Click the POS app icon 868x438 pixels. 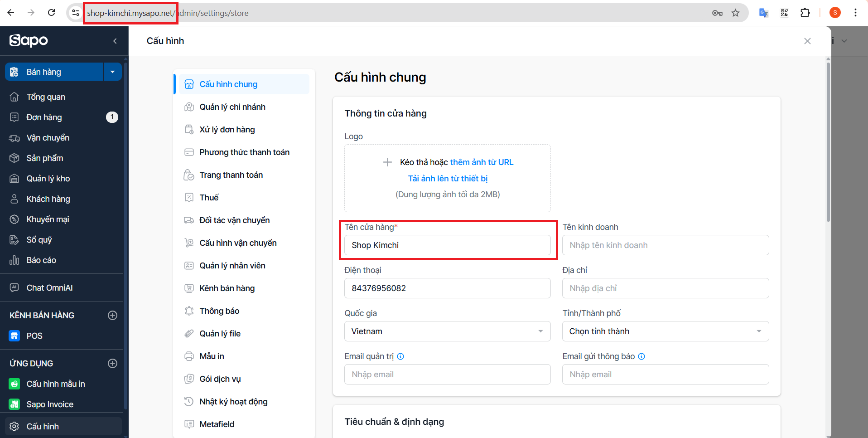coord(14,336)
